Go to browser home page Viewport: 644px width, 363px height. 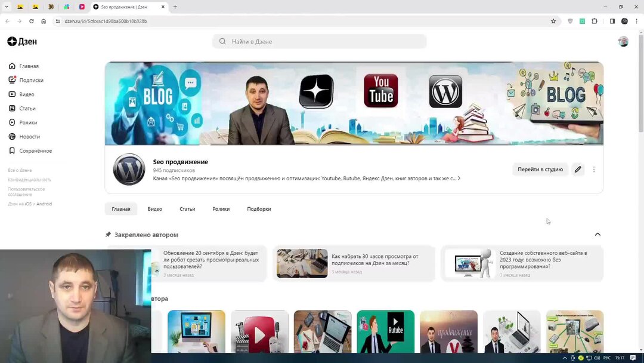44,21
